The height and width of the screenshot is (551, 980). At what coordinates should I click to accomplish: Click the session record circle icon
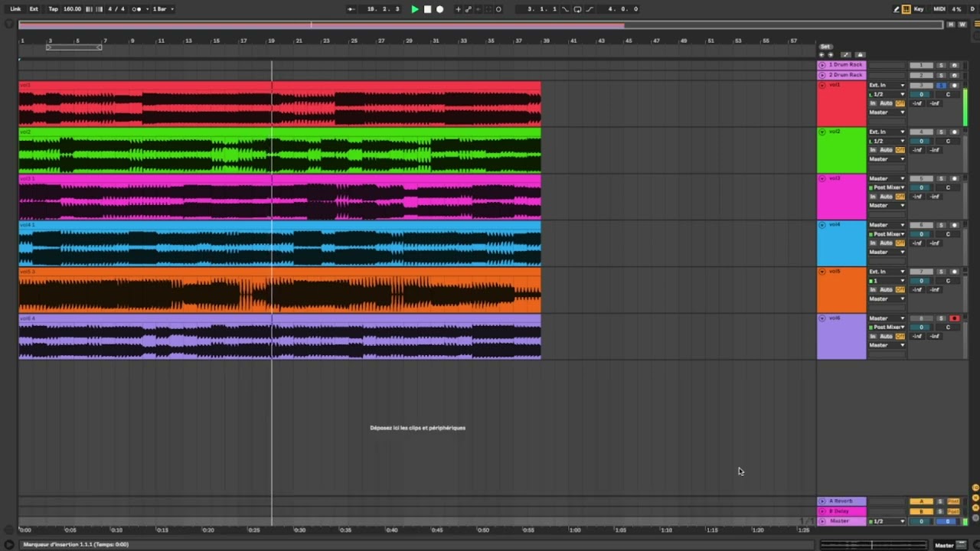(x=498, y=9)
